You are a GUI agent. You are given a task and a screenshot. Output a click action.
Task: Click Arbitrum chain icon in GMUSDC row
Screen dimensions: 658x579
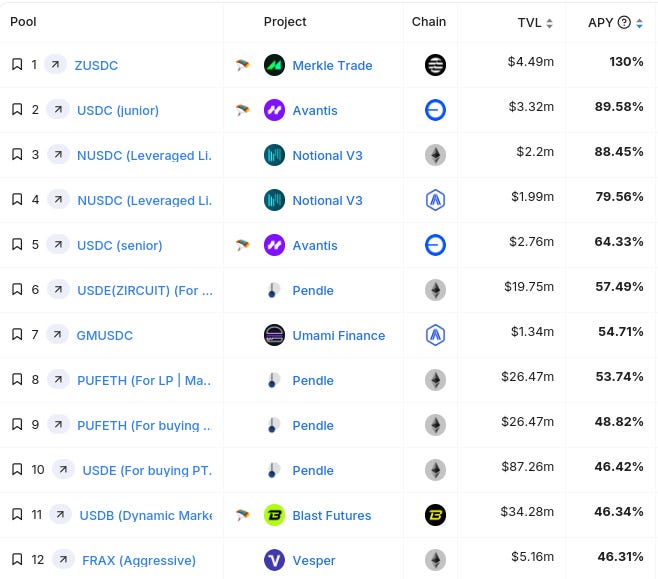[x=435, y=335]
